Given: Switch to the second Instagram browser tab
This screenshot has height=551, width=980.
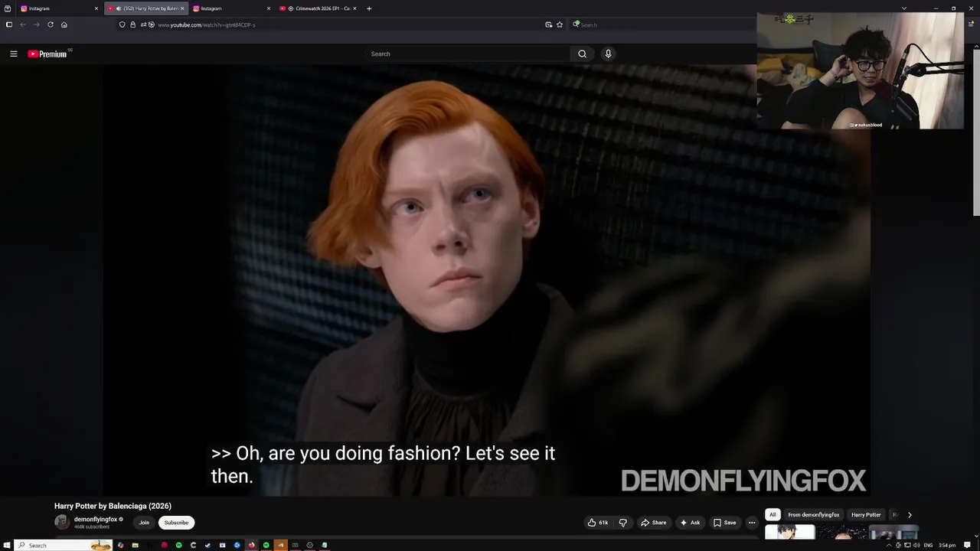Looking at the screenshot, I should pyautogui.click(x=230, y=8).
